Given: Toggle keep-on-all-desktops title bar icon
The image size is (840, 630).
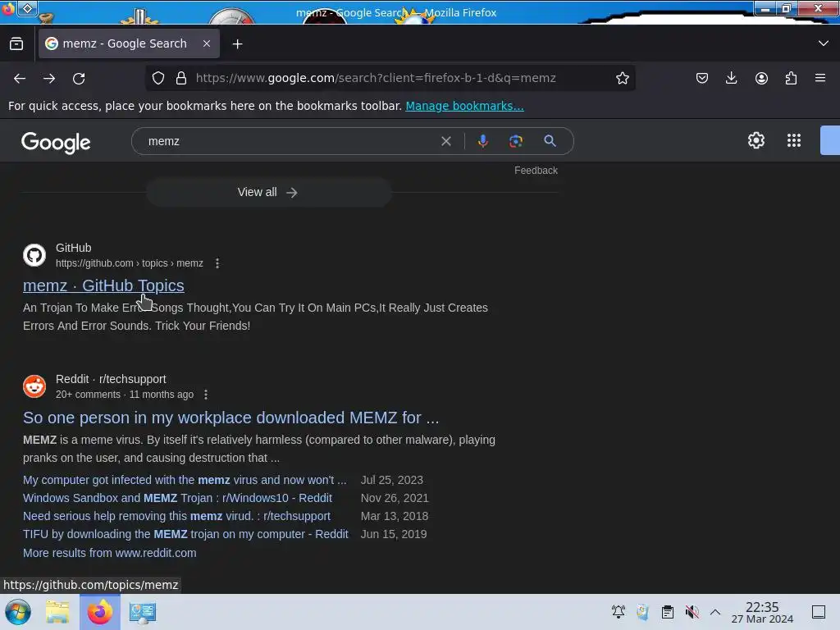Looking at the screenshot, I should click(x=28, y=9).
